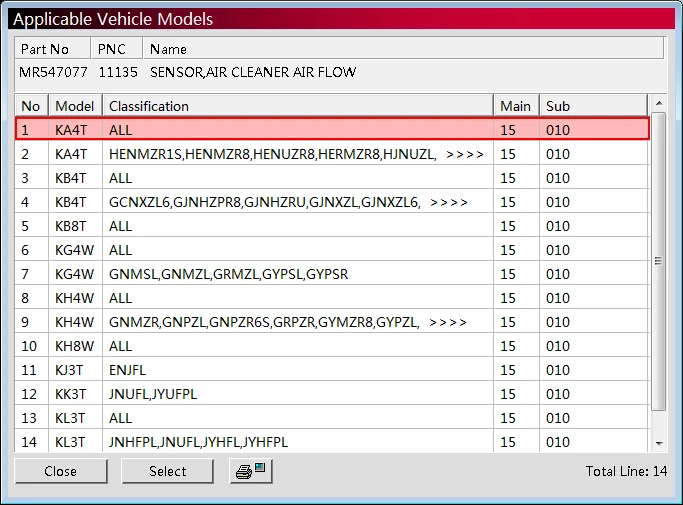Select row 8 KH4W ALL
Image resolution: width=683 pixels, height=505 pixels.
click(332, 298)
